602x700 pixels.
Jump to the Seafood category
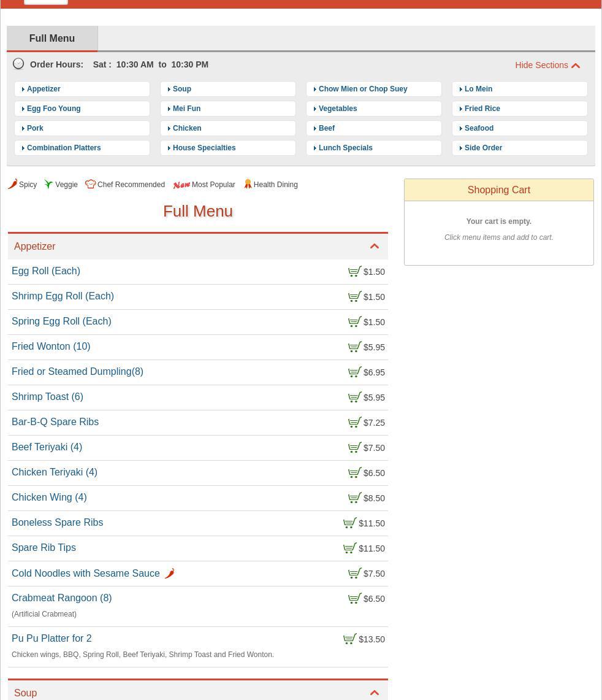tap(479, 128)
